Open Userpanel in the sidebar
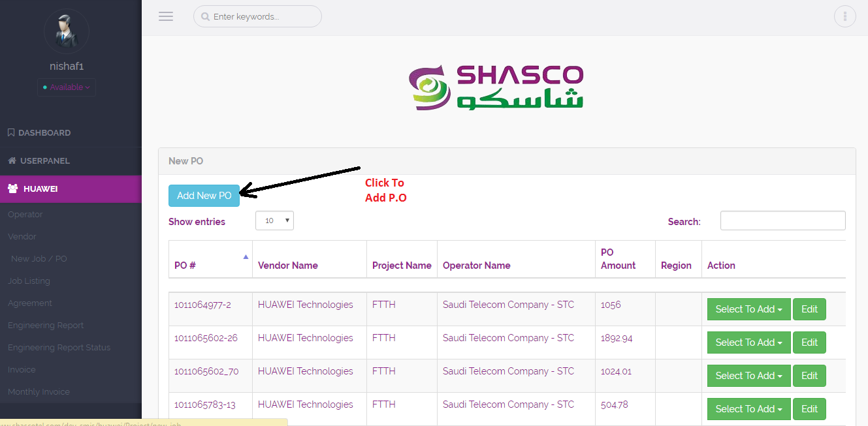The width and height of the screenshot is (868, 426). click(x=44, y=160)
